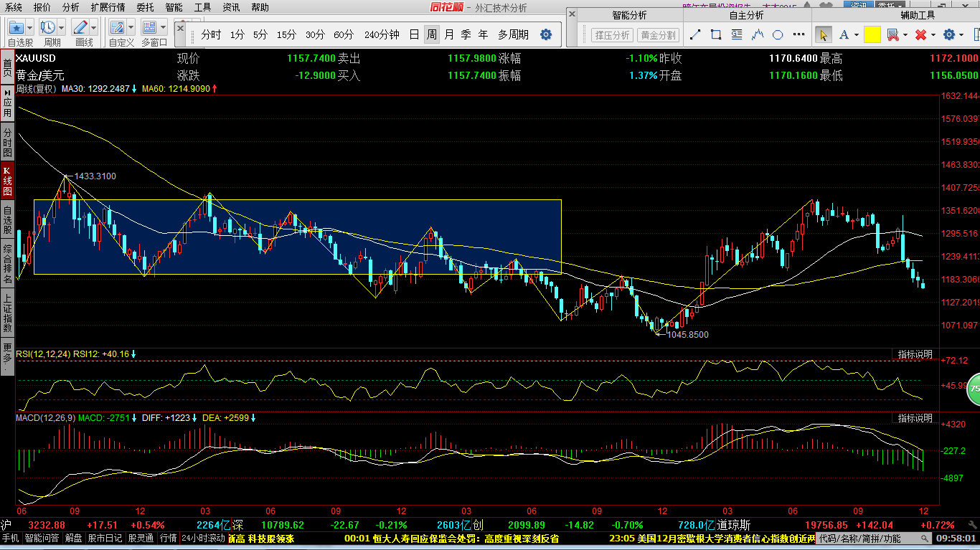Open the 多周期 view
Viewport: 980px width, 550px height.
pyautogui.click(x=513, y=34)
